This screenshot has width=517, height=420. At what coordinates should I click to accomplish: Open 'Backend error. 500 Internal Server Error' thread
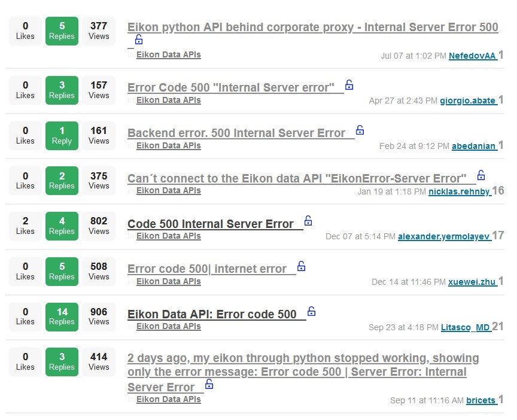click(x=236, y=133)
